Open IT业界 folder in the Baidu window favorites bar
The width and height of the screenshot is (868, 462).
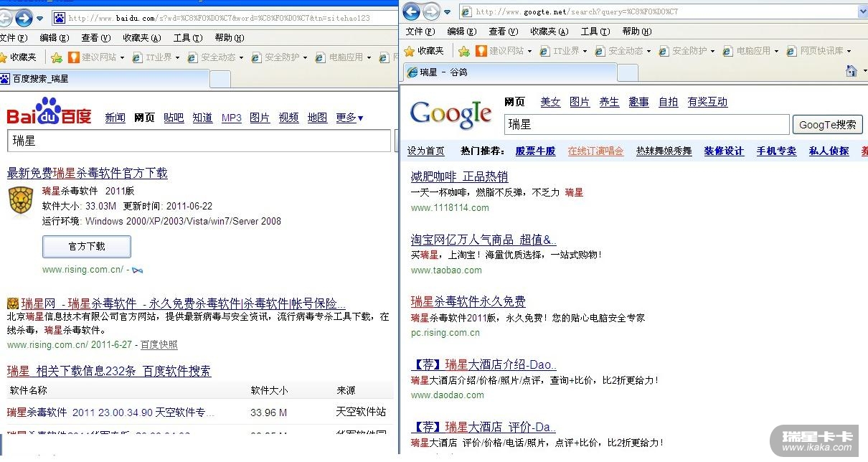click(x=156, y=57)
